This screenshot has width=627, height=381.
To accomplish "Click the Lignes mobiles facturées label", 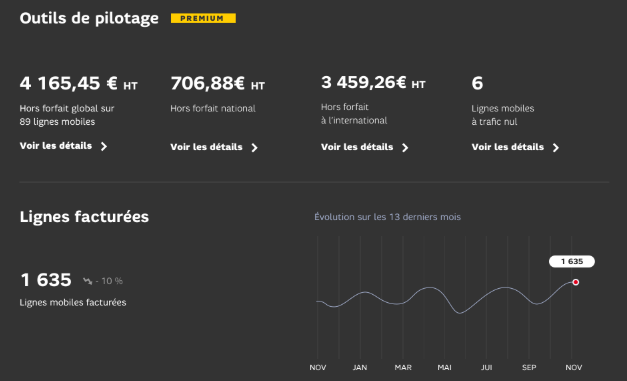I will pos(73,303).
